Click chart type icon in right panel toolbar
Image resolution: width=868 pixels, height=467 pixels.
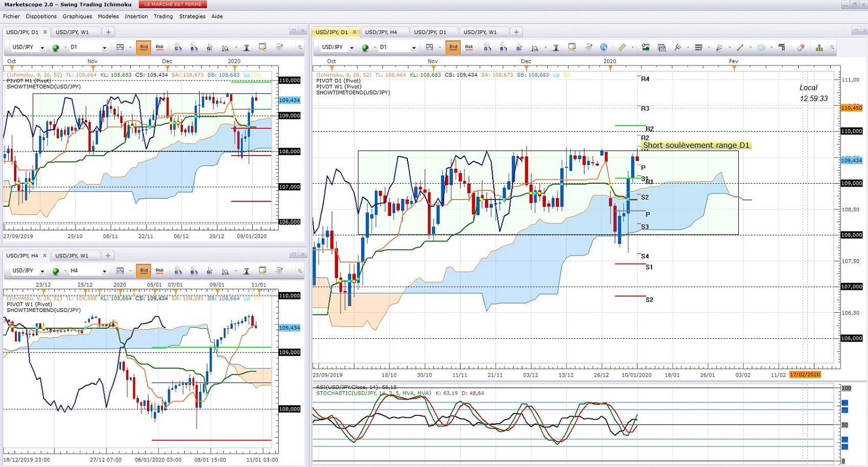pyautogui.click(x=429, y=47)
